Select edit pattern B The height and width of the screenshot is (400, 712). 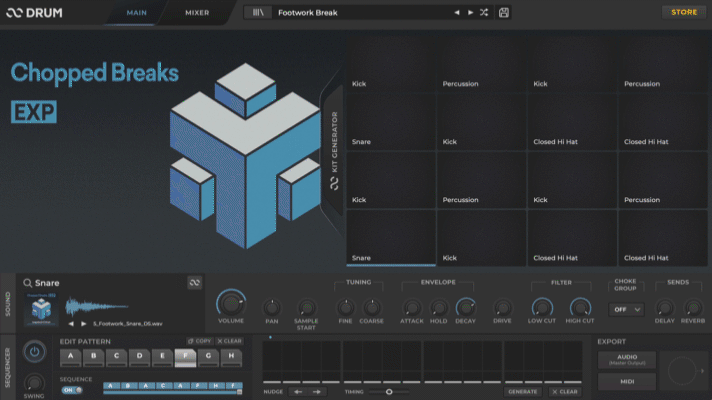pyautogui.click(x=94, y=357)
